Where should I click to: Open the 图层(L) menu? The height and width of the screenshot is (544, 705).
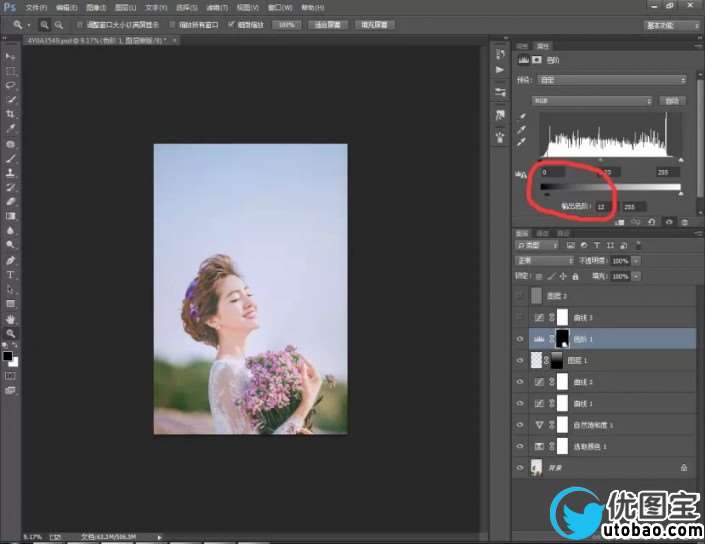click(x=125, y=8)
